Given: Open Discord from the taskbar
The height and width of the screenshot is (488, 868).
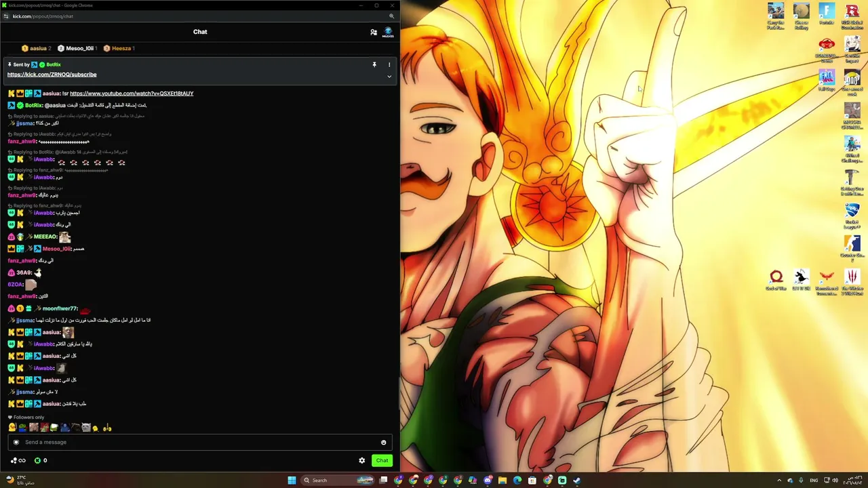Looking at the screenshot, I should 488,481.
